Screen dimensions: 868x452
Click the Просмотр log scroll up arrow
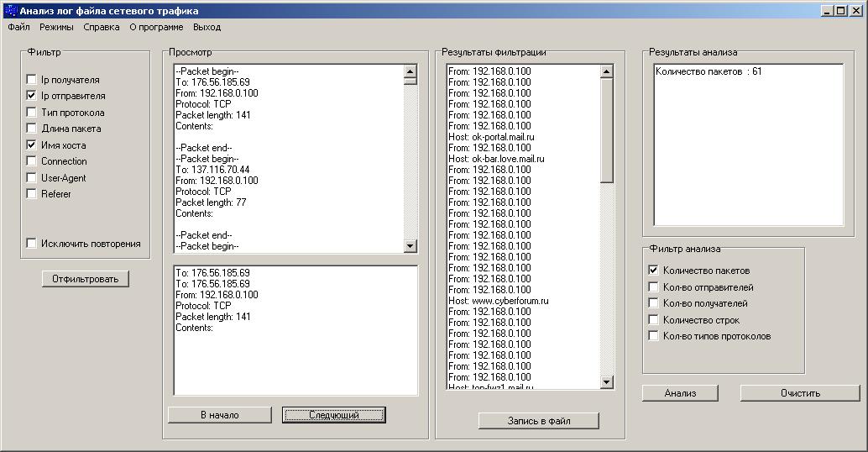tap(410, 71)
